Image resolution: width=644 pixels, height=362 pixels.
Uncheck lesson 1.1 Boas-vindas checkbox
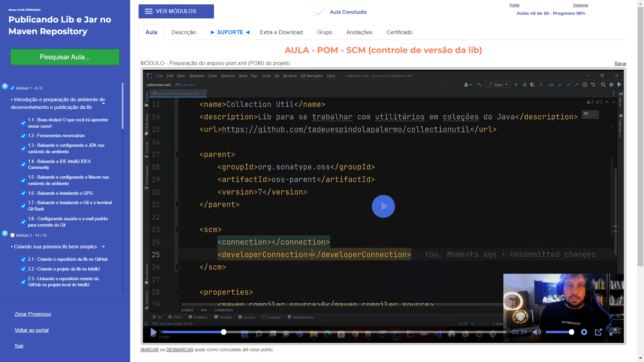(x=23, y=123)
